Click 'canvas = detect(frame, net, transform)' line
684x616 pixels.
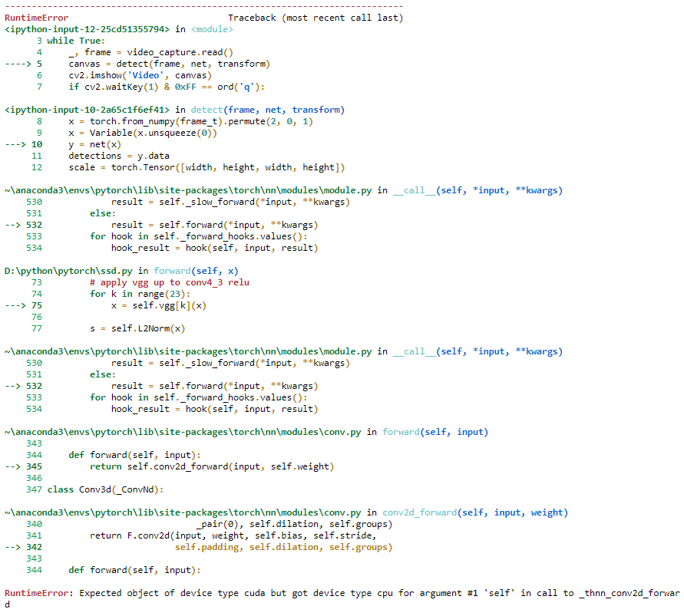click(169, 64)
